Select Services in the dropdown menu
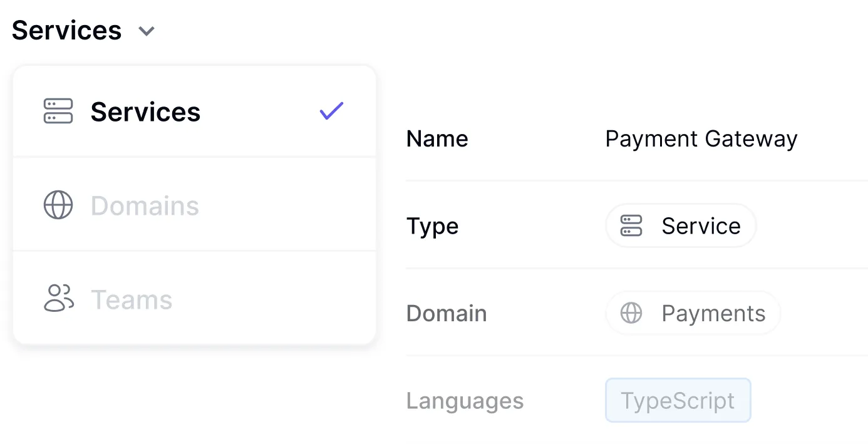This screenshot has height=444, width=868. pos(145,112)
